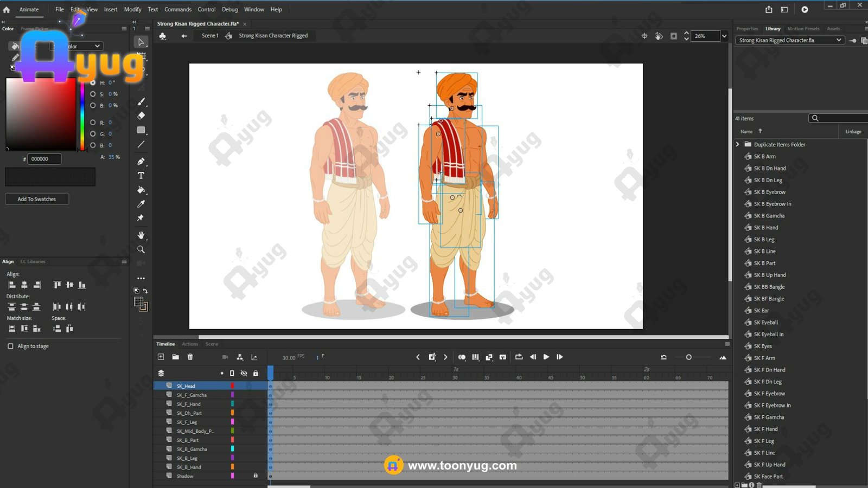
Task: Unlock the Shadow layer lock icon
Action: (256, 476)
